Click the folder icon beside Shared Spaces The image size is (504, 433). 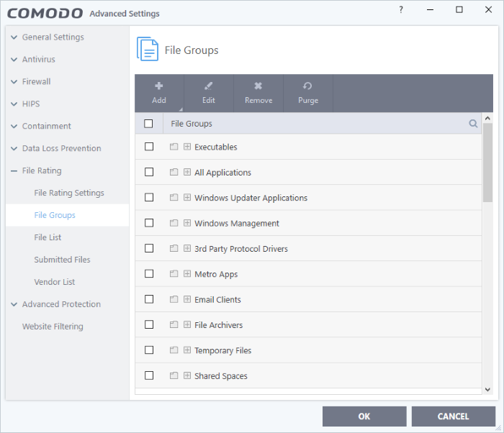pyautogui.click(x=174, y=375)
